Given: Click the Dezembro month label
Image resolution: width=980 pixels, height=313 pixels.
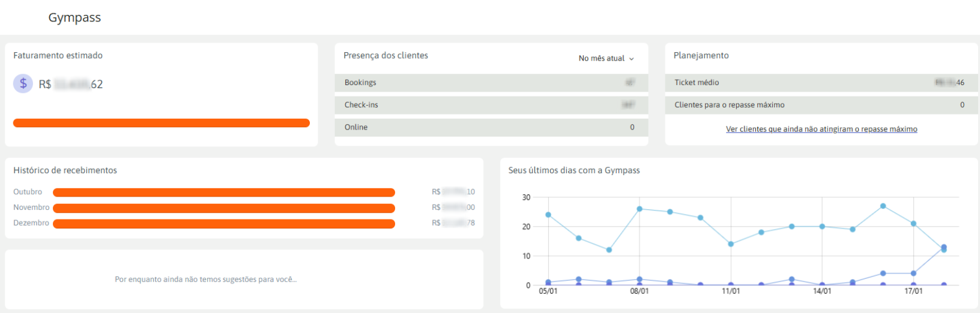Looking at the screenshot, I should point(31,223).
